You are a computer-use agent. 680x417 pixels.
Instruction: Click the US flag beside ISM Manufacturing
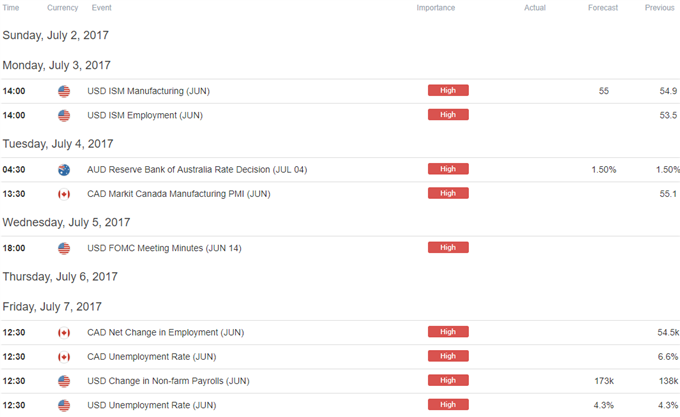(64, 91)
